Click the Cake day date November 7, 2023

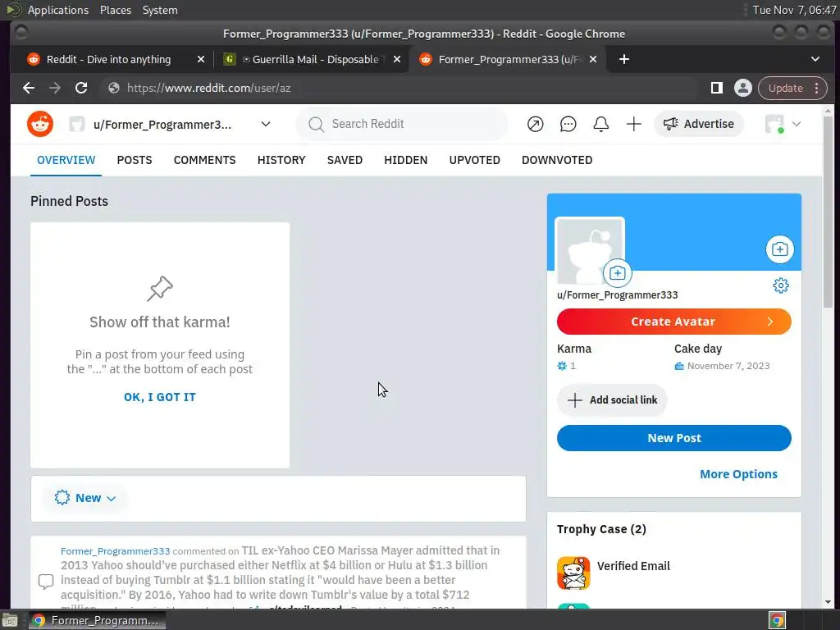pyautogui.click(x=728, y=366)
